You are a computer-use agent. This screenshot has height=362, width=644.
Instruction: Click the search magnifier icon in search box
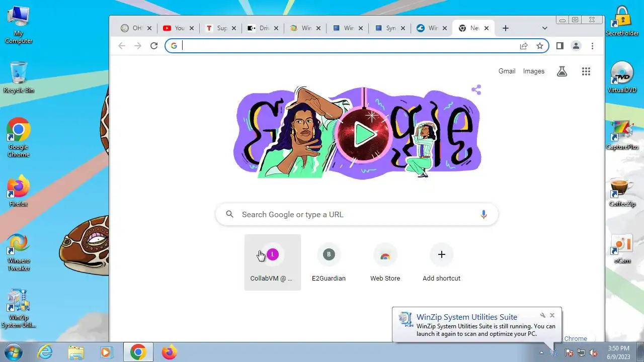[x=230, y=214]
